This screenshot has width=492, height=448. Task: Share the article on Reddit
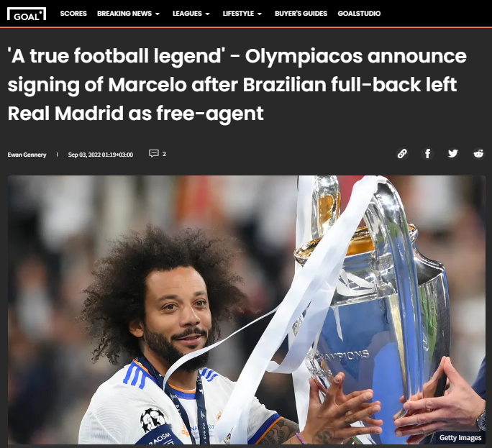[478, 154]
